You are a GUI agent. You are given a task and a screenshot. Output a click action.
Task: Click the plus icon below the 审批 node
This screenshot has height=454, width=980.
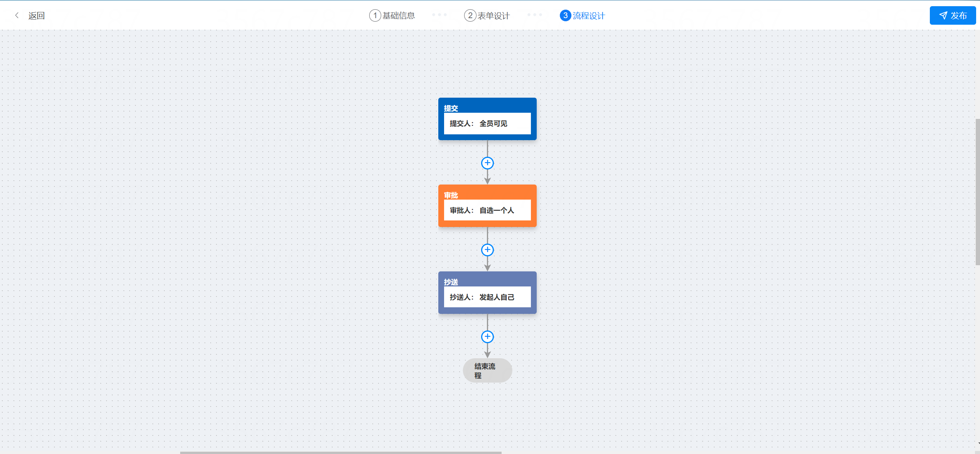(487, 250)
